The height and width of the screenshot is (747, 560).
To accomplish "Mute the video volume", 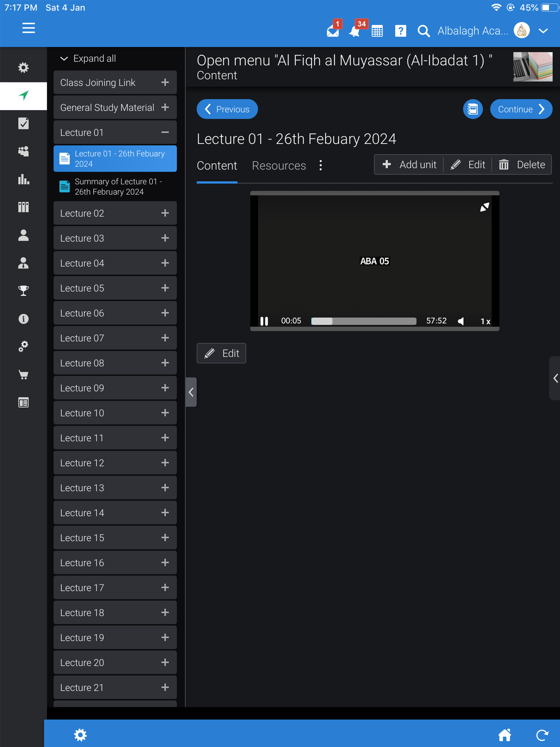I will tap(461, 321).
